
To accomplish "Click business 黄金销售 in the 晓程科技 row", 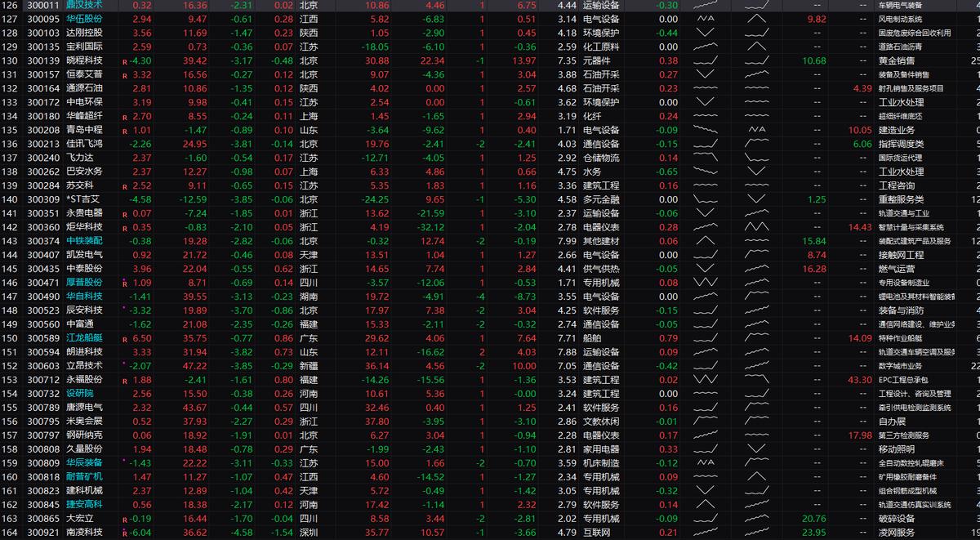I will (897, 60).
